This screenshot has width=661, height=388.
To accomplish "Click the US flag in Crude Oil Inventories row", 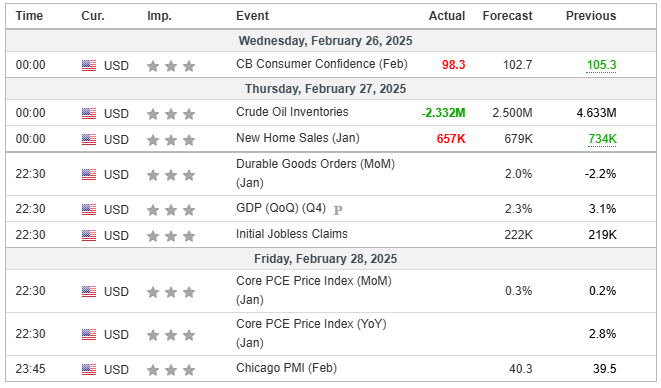I will pyautogui.click(x=89, y=113).
